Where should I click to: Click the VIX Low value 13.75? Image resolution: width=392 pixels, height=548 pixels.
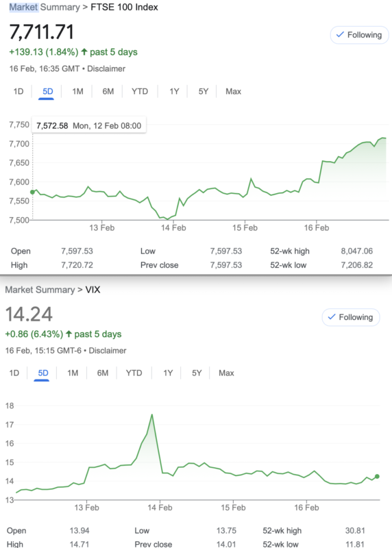(x=226, y=530)
